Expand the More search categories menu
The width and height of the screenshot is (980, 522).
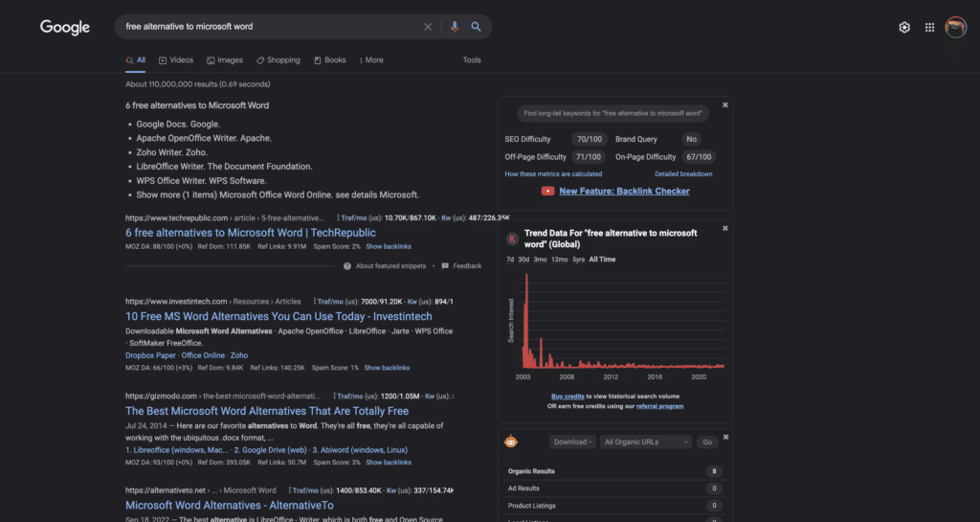[371, 60]
